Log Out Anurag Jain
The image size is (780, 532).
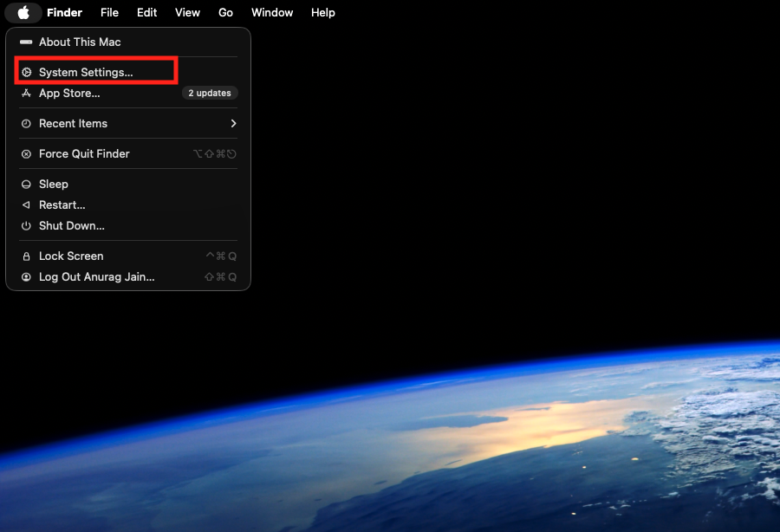click(x=97, y=277)
